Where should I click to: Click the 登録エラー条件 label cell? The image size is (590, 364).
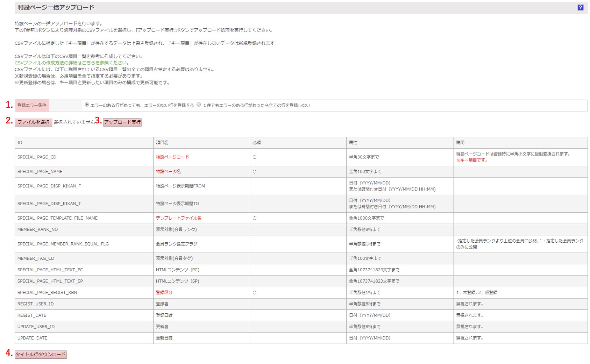point(32,105)
